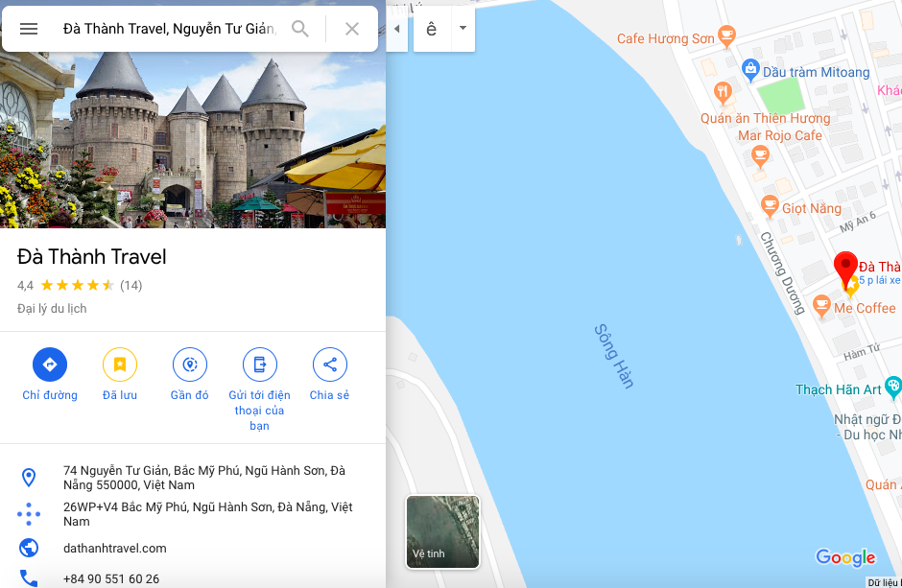Click the Google logo on map
The width and height of the screenshot is (902, 588).
point(845,557)
